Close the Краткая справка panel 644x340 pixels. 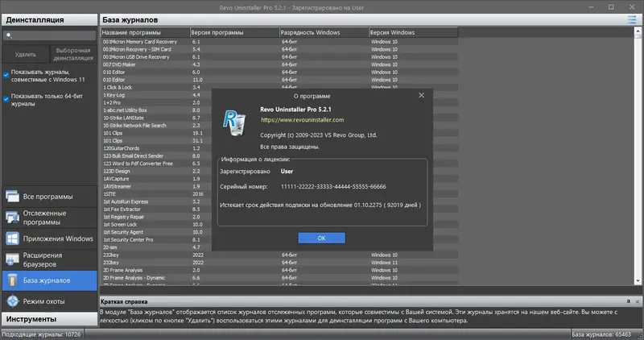tap(638, 301)
